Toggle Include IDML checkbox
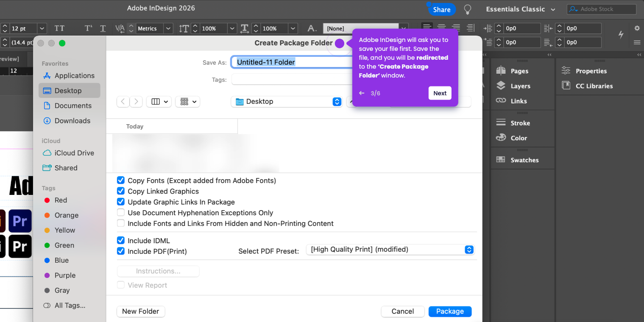Image resolution: width=644 pixels, height=322 pixels. [x=121, y=241]
